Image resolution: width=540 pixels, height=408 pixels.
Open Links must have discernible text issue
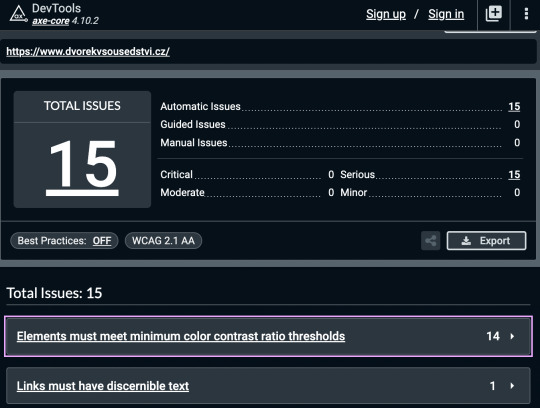click(103, 386)
